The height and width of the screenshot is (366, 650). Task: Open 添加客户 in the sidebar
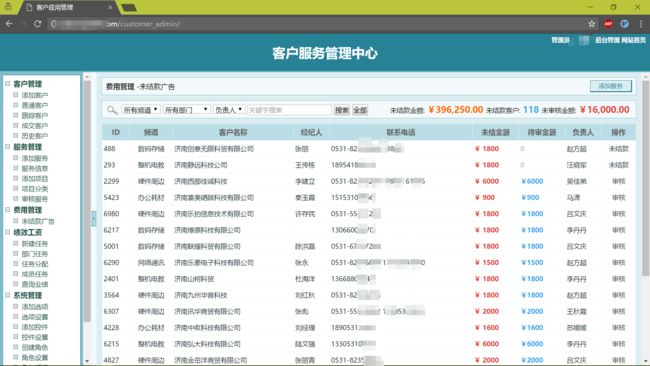(35, 95)
